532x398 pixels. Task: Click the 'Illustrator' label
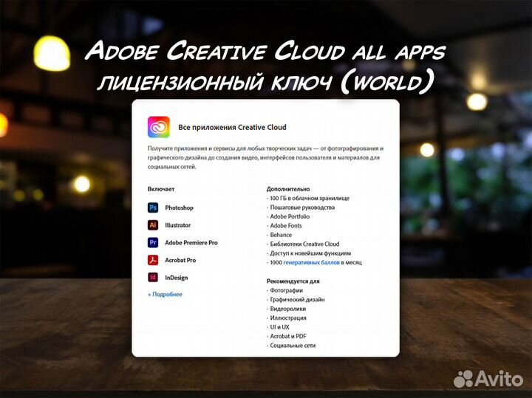pos(178,225)
